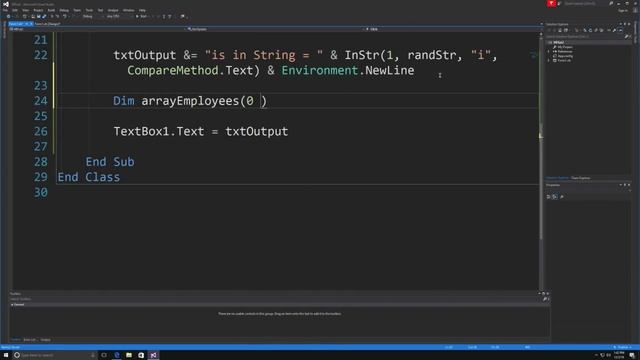Open the Any CPU platform dropdown
The width and height of the screenshot is (640, 360).
click(118, 16)
